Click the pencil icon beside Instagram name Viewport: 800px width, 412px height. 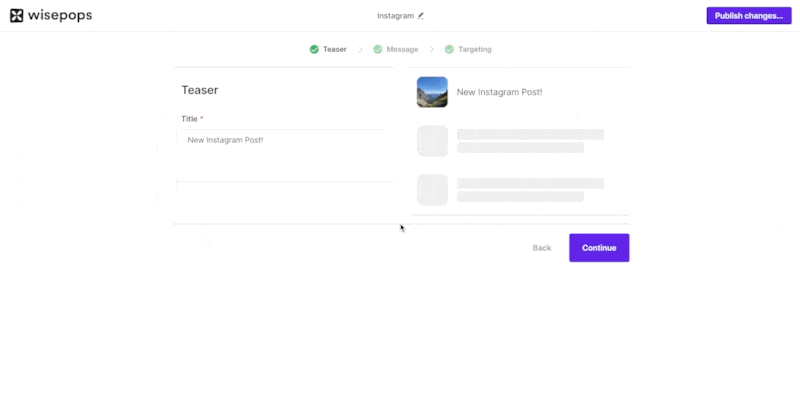(x=420, y=16)
